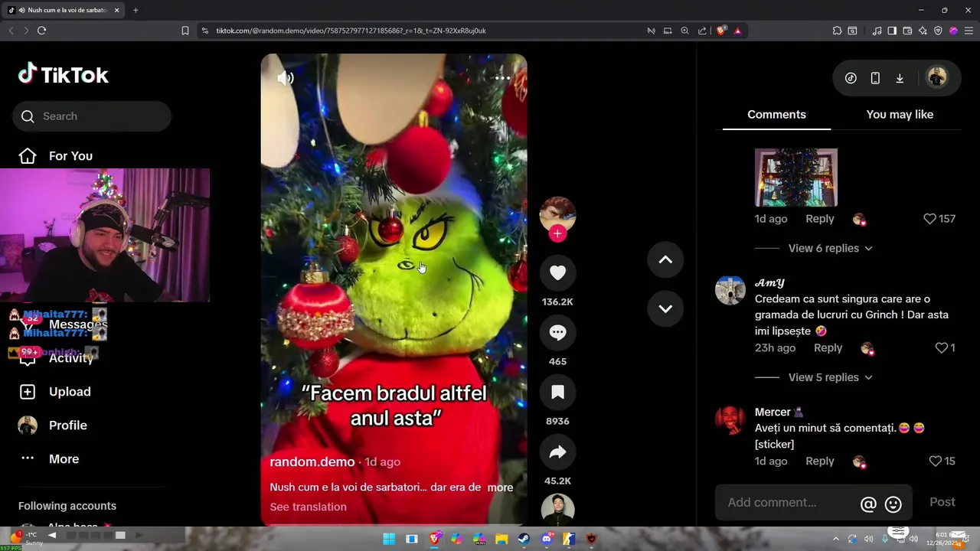Open the Christmas tree image in the comment
The width and height of the screenshot is (980, 551).
coord(796,178)
